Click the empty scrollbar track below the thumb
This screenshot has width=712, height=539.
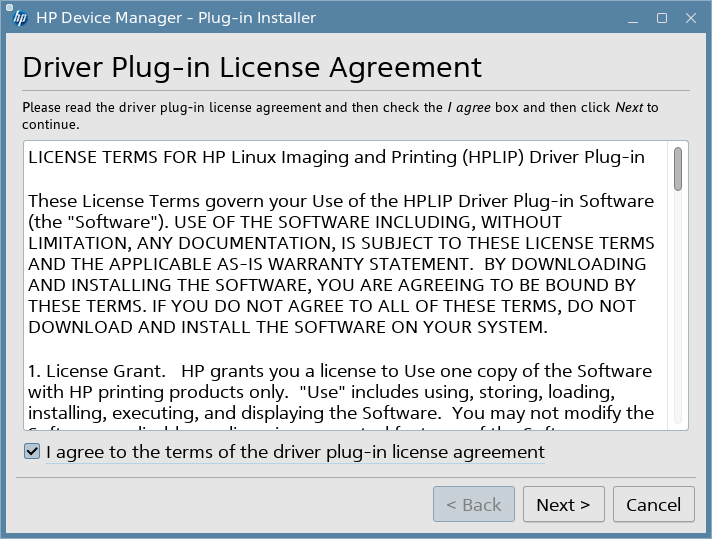coord(678,320)
